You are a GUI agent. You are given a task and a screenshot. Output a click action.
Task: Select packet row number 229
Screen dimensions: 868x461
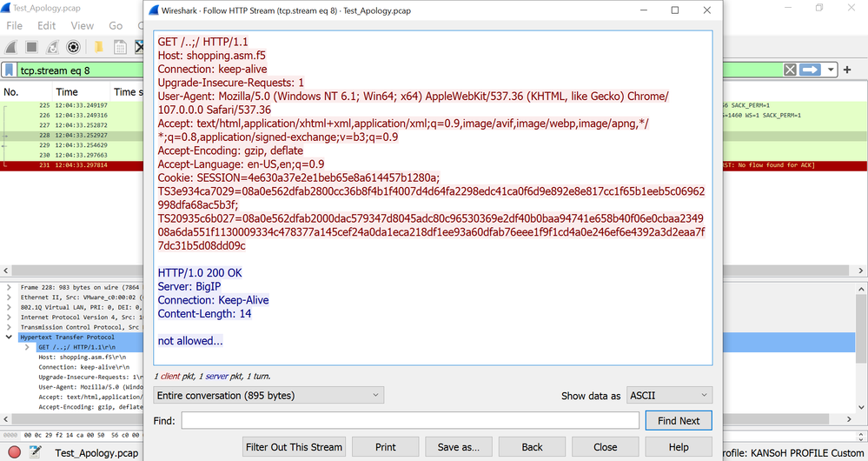(x=72, y=145)
